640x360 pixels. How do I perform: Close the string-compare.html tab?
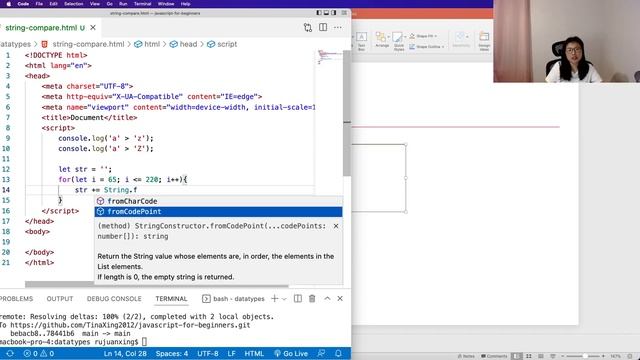(x=93, y=28)
